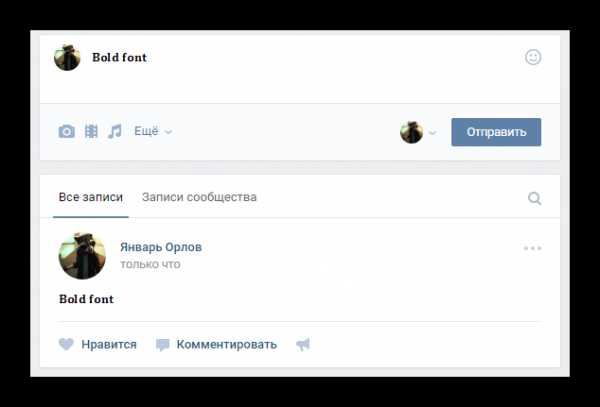Switch to the Записи сообщества tab
The image size is (600, 407).
(x=199, y=197)
